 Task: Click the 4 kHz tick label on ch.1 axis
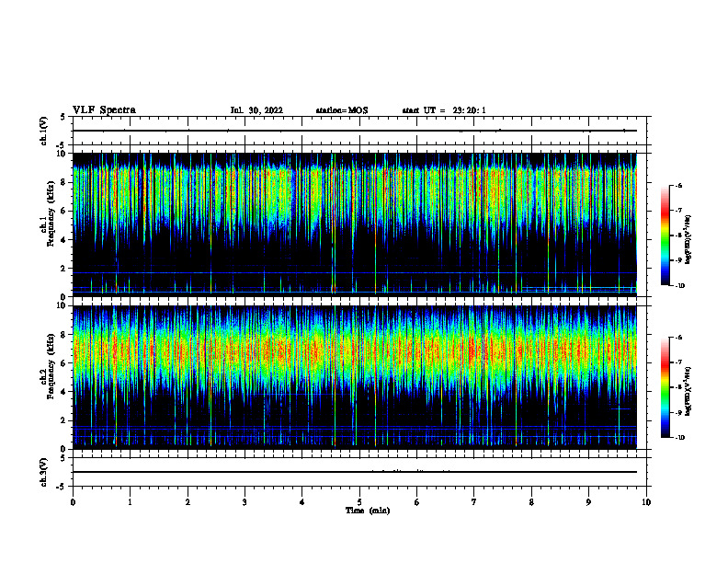click(64, 240)
